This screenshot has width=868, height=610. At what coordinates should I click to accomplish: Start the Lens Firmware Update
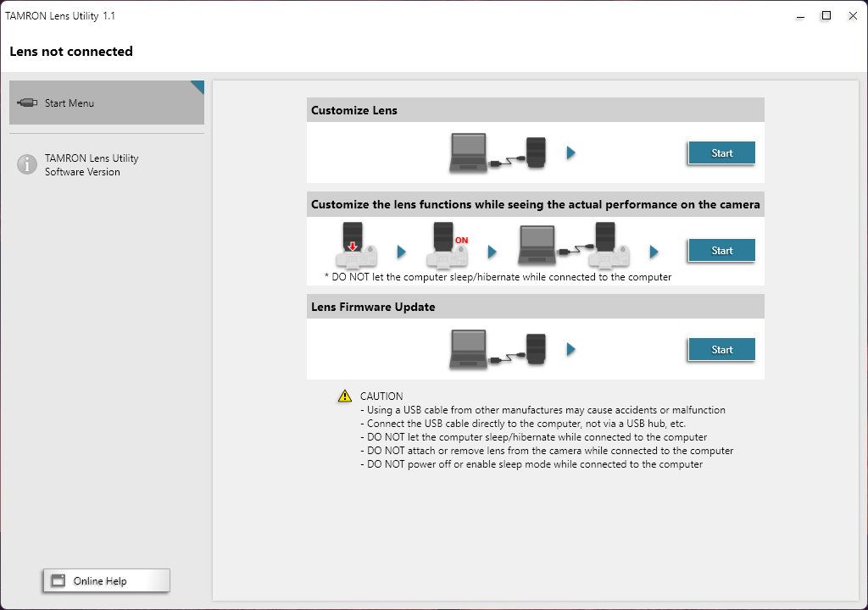tap(721, 349)
